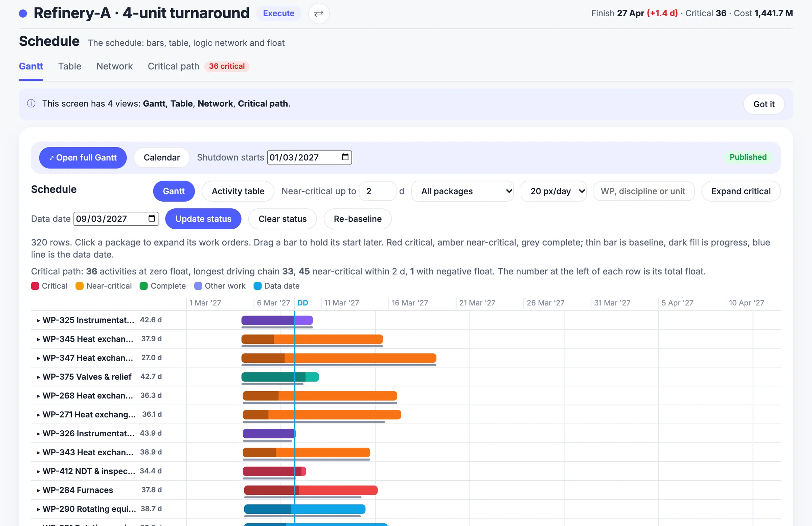This screenshot has width=812, height=526.
Task: Click the Clear status button
Action: (x=282, y=219)
